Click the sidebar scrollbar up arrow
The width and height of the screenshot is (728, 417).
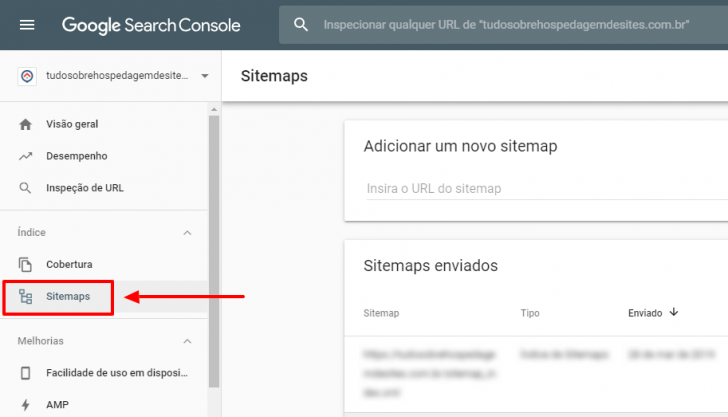pyautogui.click(x=214, y=110)
